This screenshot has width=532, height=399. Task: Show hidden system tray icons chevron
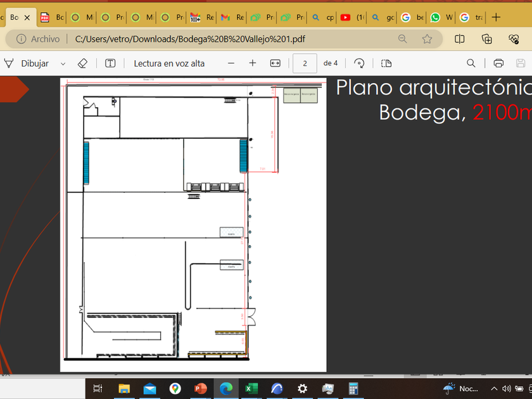tap(494, 388)
